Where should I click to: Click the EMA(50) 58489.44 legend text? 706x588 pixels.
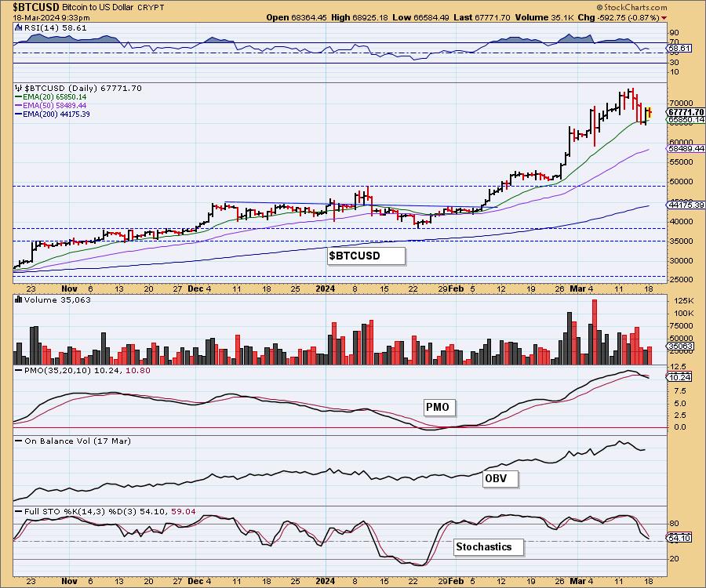pyautogui.click(x=54, y=105)
